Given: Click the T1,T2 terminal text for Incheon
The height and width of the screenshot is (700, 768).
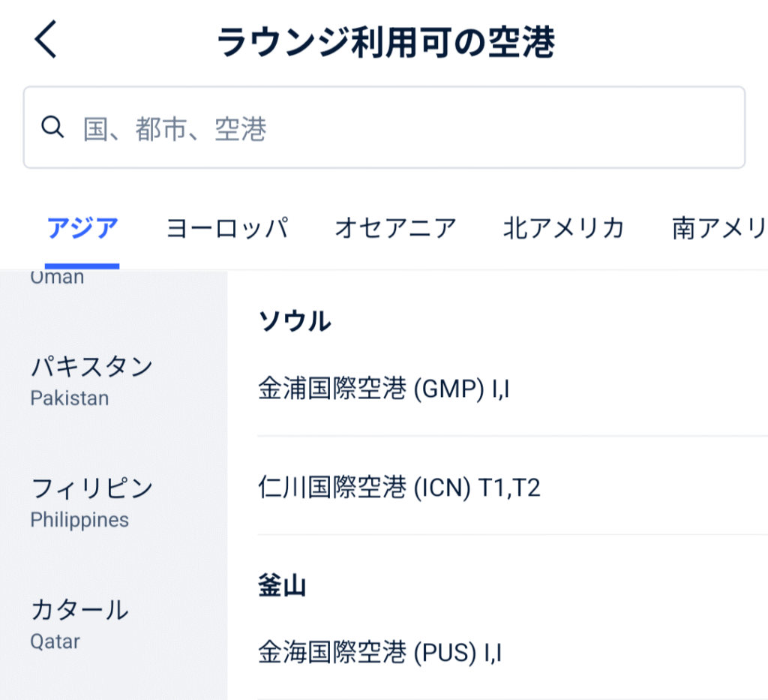Looking at the screenshot, I should (510, 488).
